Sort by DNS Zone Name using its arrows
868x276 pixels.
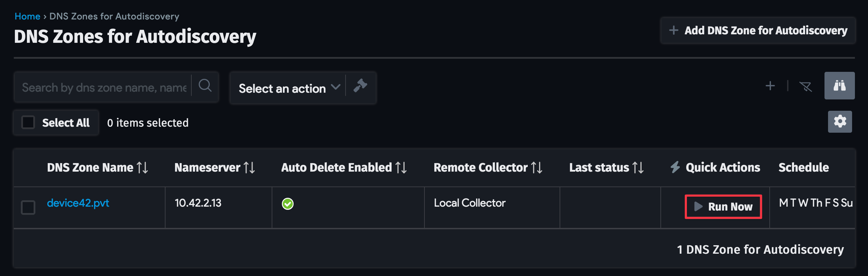pos(143,167)
